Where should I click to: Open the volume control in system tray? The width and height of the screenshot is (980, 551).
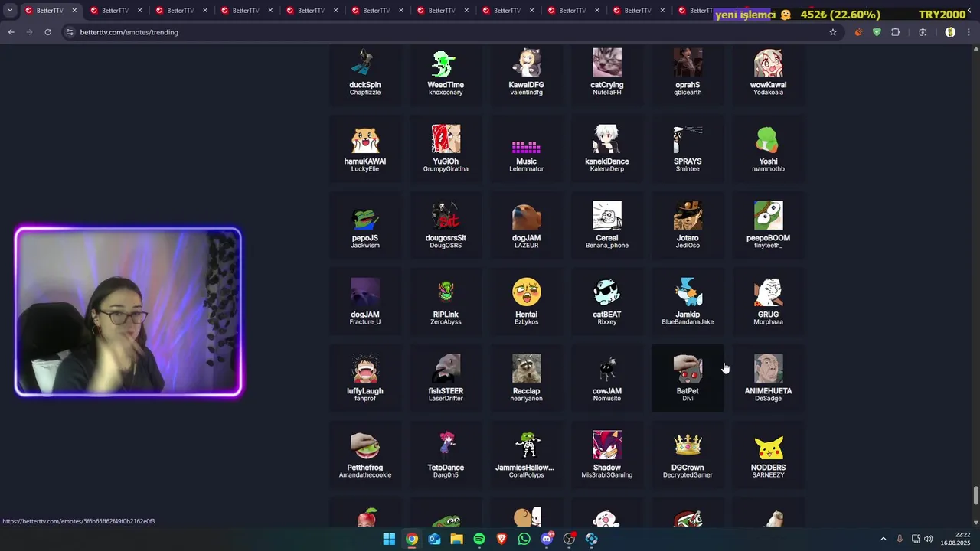[x=928, y=539]
